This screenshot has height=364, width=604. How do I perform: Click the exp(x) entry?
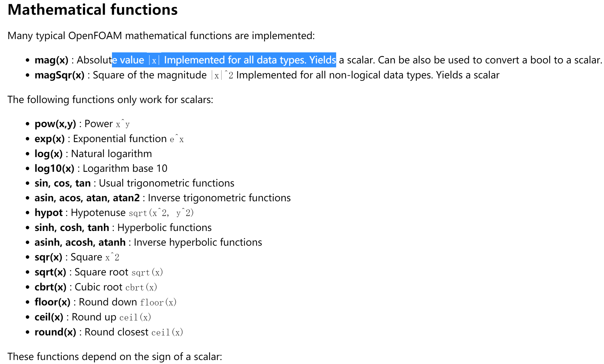point(109,139)
